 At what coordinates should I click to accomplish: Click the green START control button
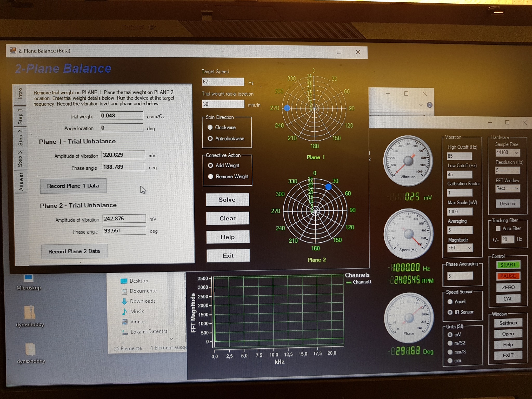click(508, 265)
